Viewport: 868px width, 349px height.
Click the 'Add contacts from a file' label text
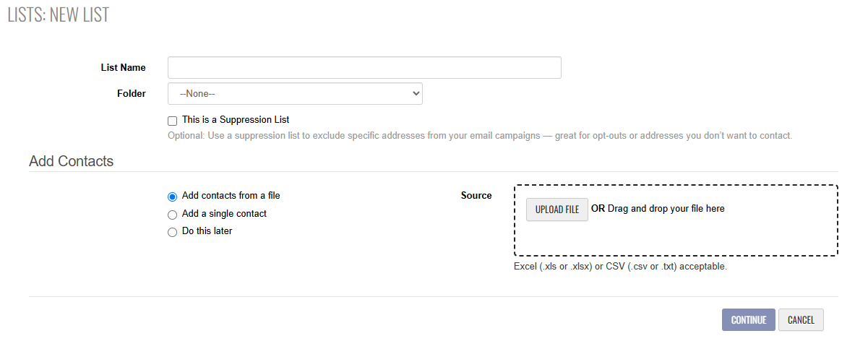[x=231, y=196]
